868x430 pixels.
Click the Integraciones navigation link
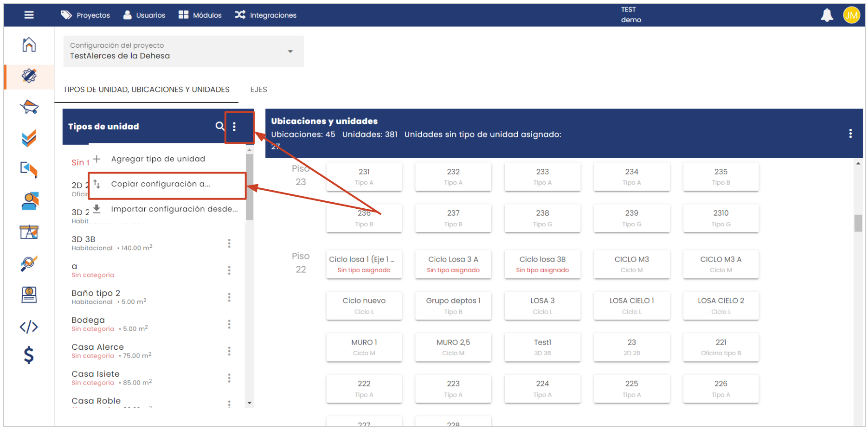click(265, 15)
